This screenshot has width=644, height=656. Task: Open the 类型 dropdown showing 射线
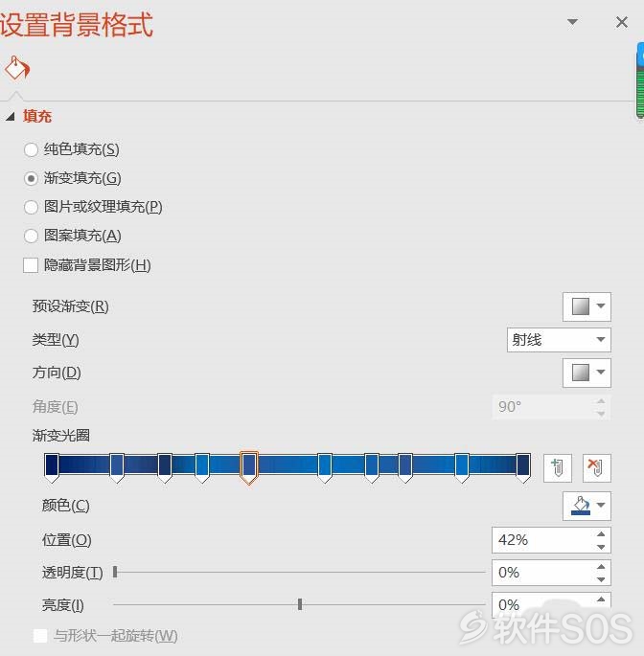click(x=559, y=340)
